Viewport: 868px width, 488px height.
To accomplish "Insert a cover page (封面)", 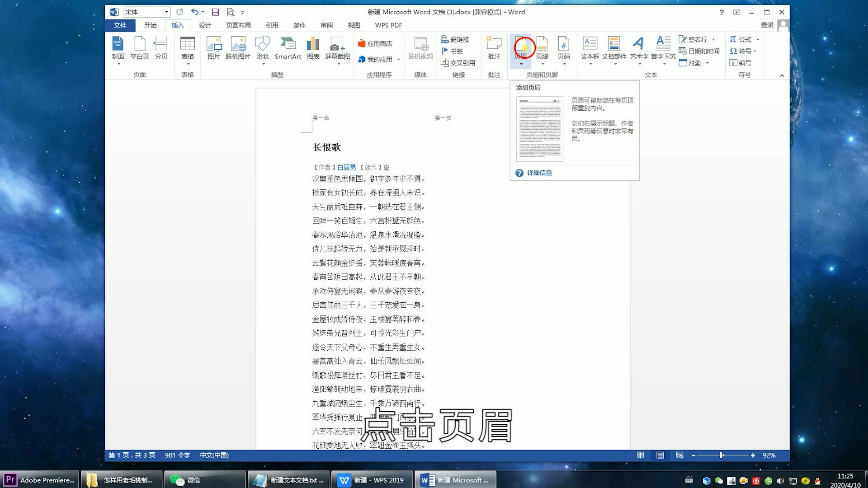I will point(118,49).
